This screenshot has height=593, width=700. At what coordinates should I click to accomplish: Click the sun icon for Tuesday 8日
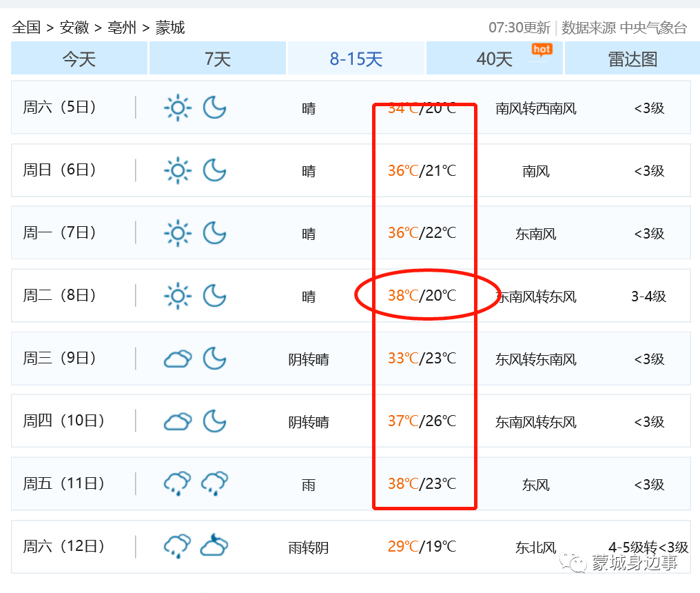coord(178,296)
